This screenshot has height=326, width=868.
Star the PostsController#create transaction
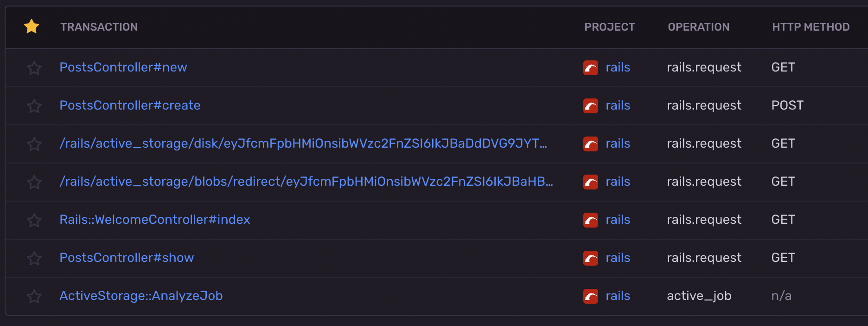[x=34, y=106]
